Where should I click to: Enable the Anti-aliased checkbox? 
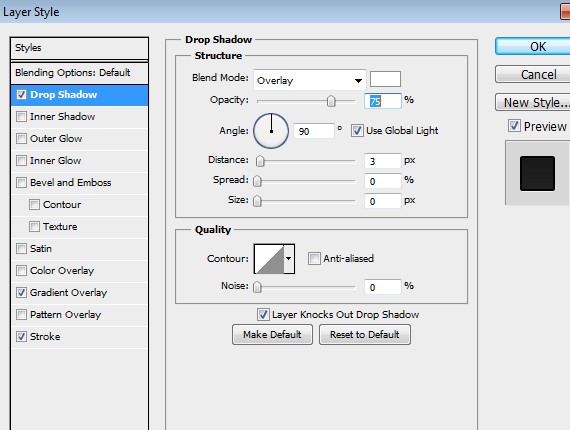[314, 258]
